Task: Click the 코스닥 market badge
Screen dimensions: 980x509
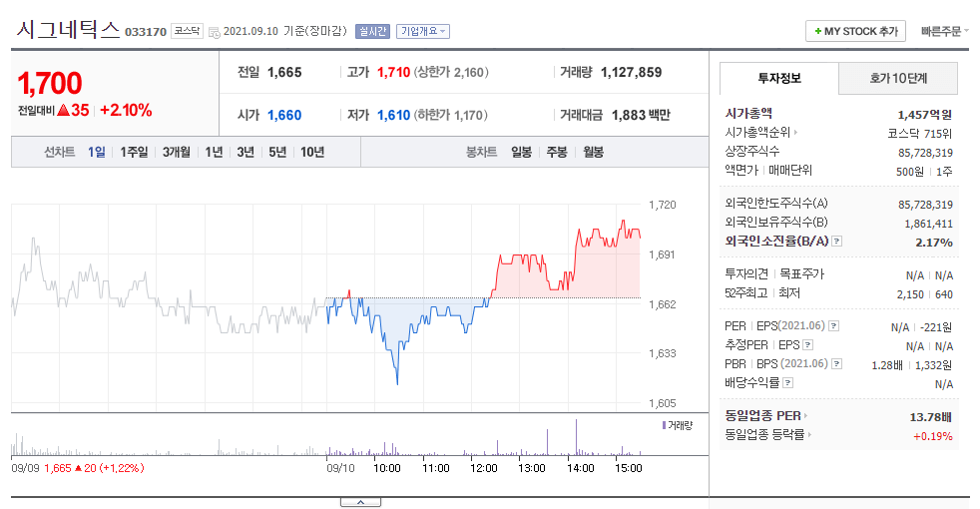Action: tap(187, 31)
